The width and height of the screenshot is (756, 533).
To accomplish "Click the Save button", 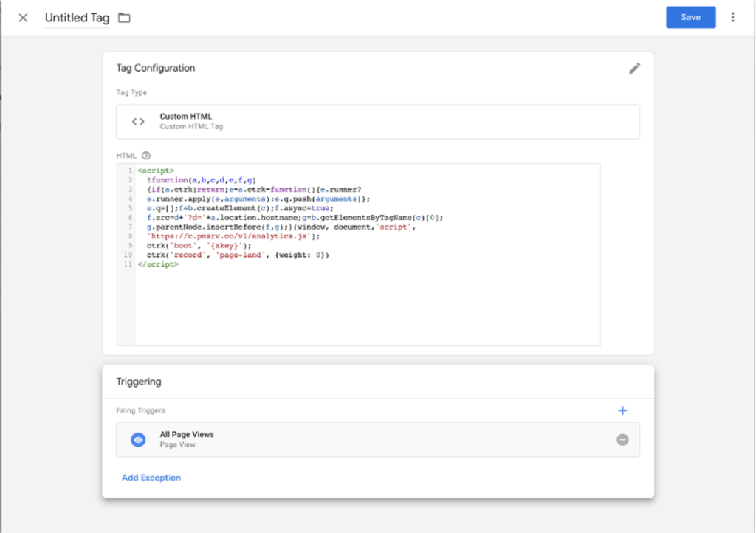I will coord(690,18).
